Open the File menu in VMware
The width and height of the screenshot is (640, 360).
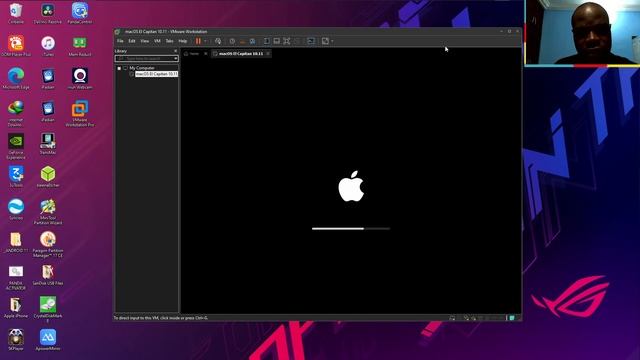pos(120,41)
